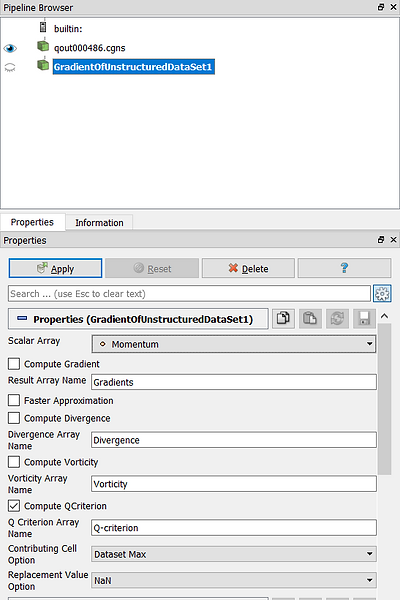Open help with the question mark button
This screenshot has width=400, height=600.
344,268
